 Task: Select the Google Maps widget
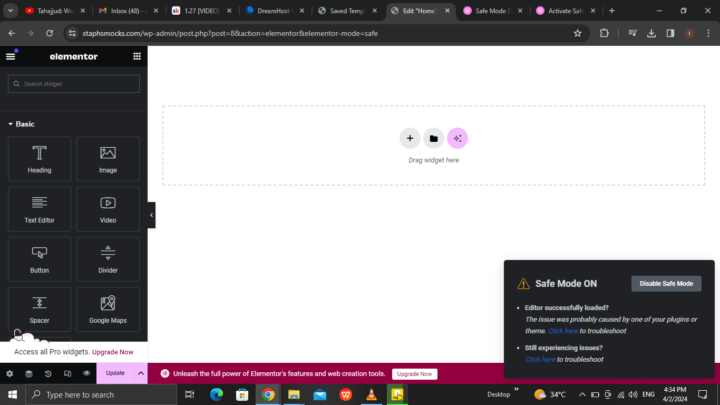tap(108, 309)
